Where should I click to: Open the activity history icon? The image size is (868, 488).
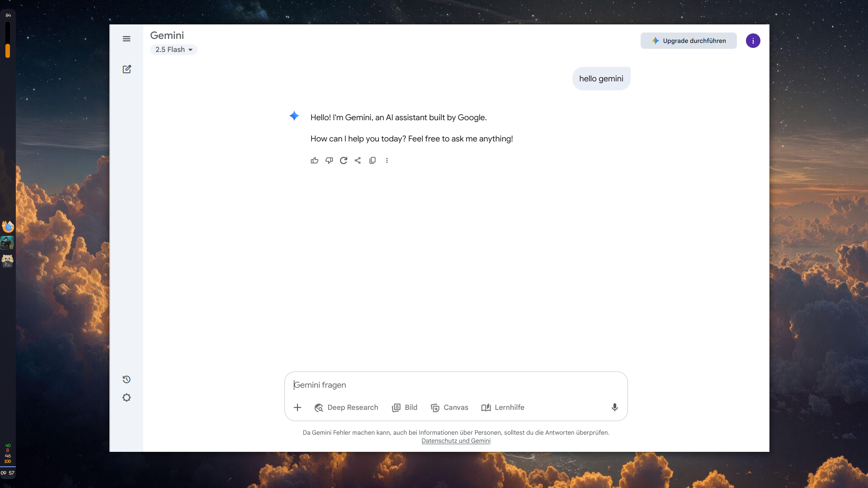[127, 380]
